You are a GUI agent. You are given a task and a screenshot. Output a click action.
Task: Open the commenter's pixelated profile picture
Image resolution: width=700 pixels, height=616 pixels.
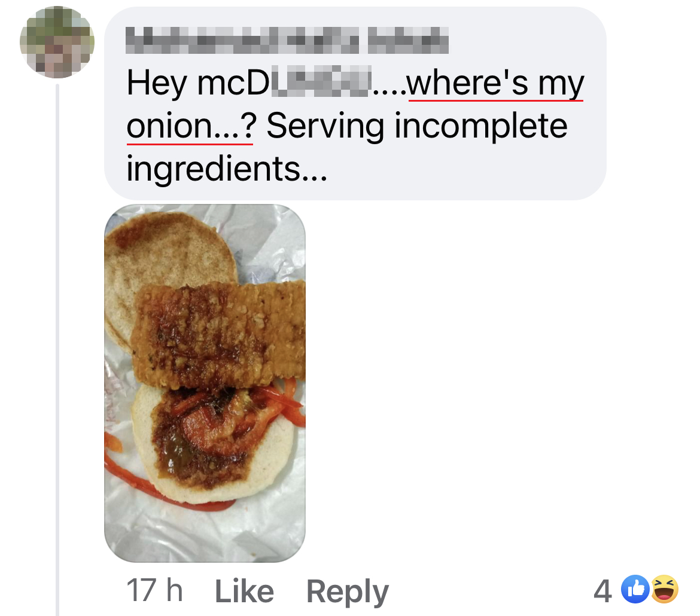57,42
